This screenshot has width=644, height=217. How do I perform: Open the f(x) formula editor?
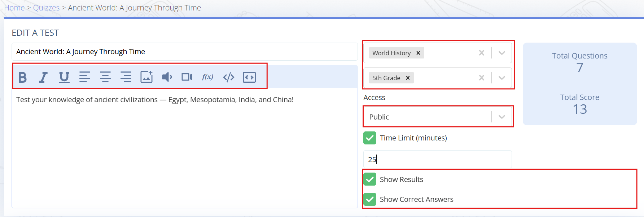click(x=207, y=77)
